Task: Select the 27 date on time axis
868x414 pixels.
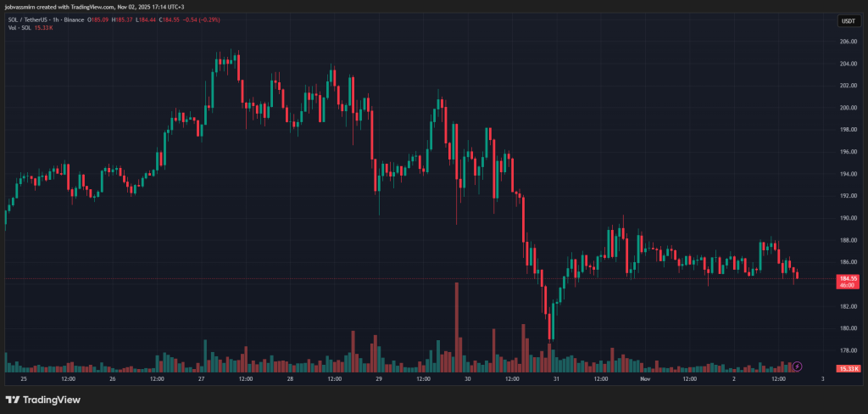Action: [x=201, y=379]
